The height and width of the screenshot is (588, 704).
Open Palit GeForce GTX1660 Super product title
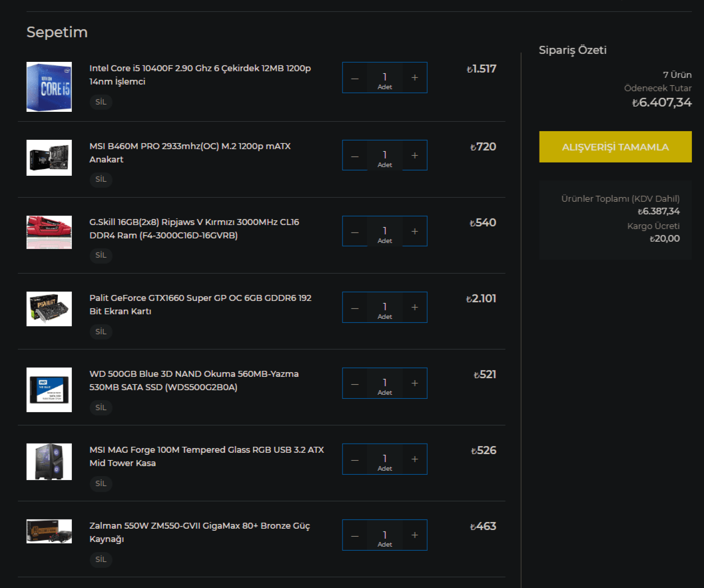pyautogui.click(x=200, y=304)
